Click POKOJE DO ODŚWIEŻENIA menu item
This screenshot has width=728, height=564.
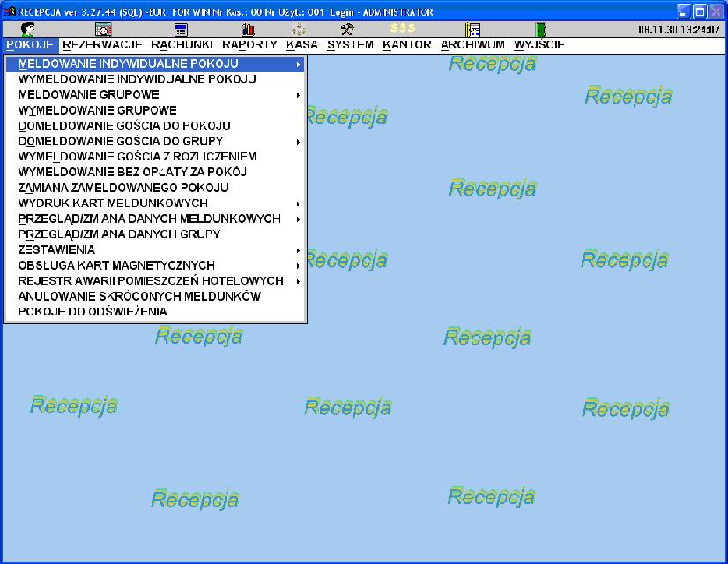pyautogui.click(x=93, y=312)
